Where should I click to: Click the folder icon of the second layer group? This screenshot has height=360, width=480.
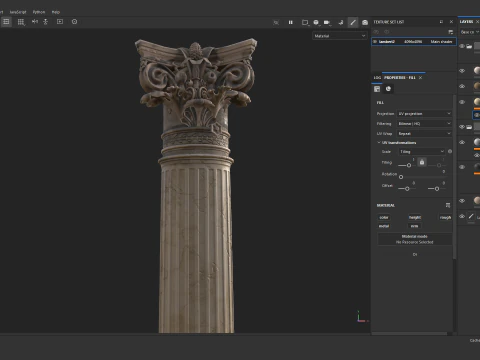coord(469,127)
